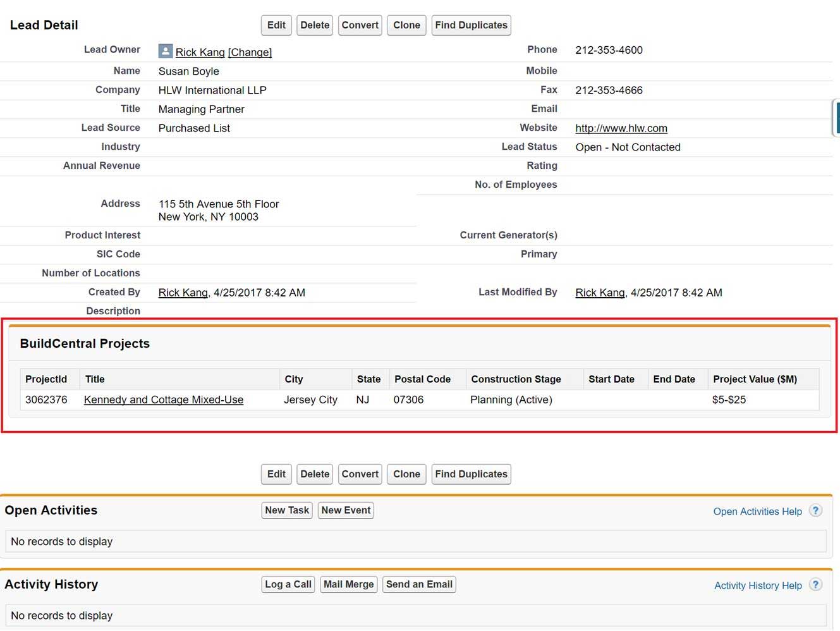840x631 pixels.
Task: Click the help icon next to Activity History Help
Action: [815, 585]
